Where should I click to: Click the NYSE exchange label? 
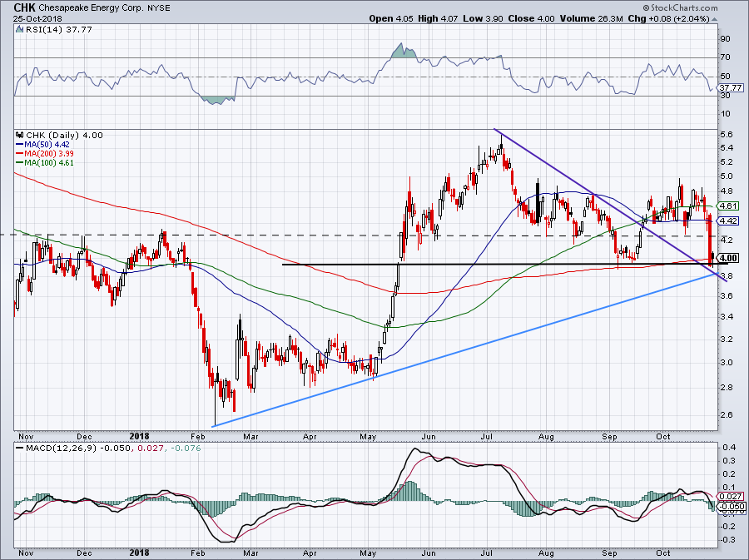click(x=158, y=8)
